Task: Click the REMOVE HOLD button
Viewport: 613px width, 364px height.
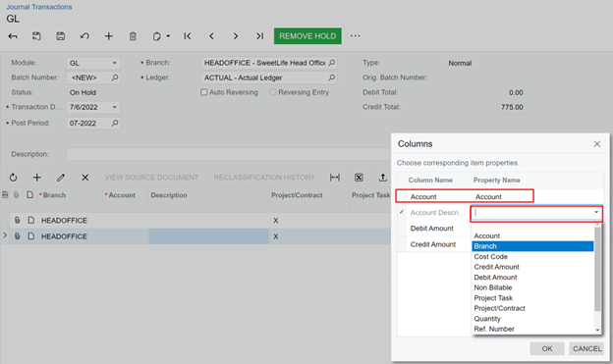Action: pos(307,36)
